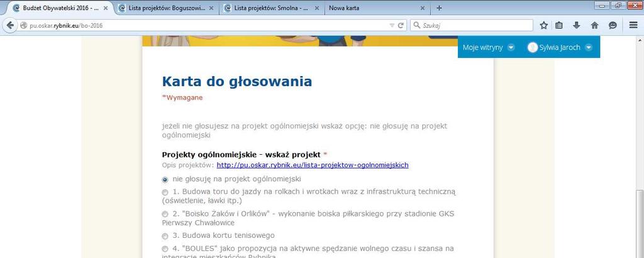
Task: Expand the Moje witryny dropdown
Action: point(511,47)
